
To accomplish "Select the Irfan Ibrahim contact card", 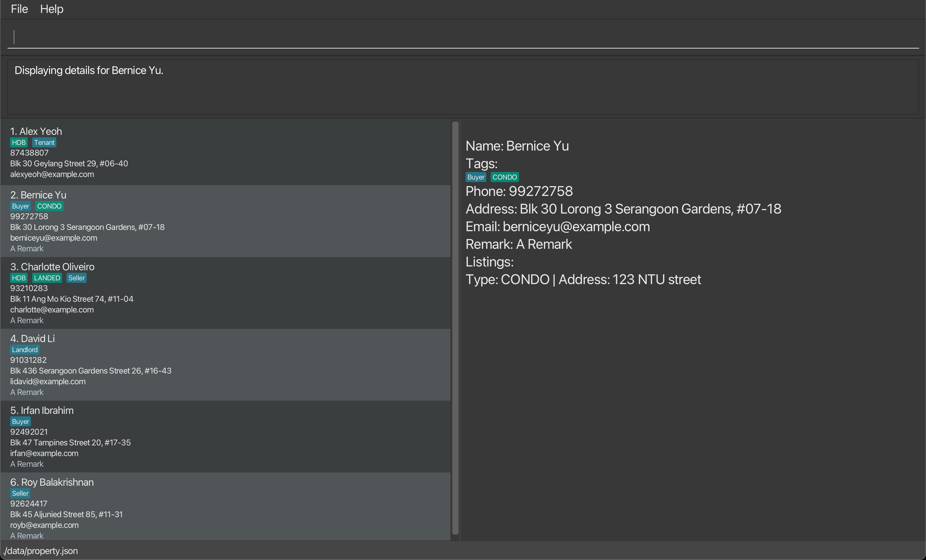I will (226, 436).
